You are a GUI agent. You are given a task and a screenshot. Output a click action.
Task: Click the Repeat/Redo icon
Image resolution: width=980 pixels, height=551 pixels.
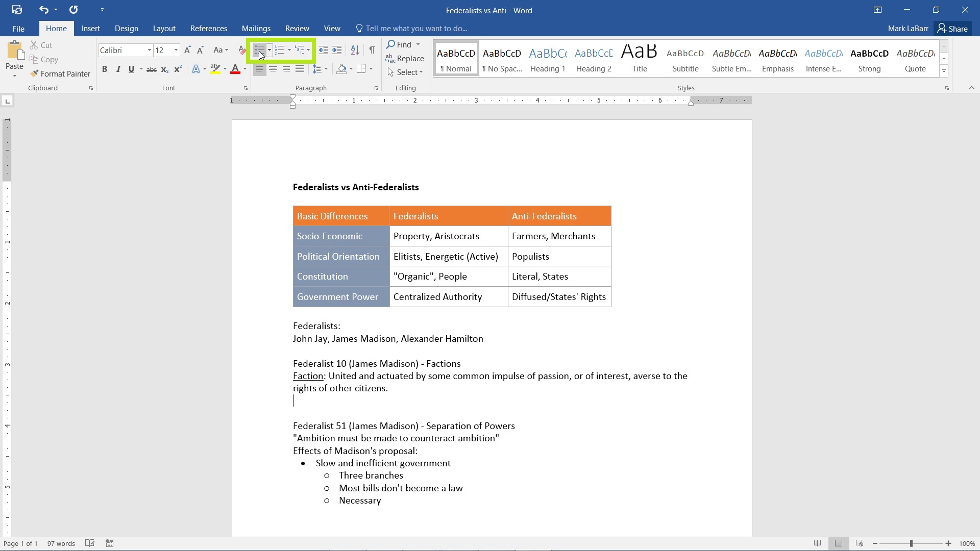point(73,10)
